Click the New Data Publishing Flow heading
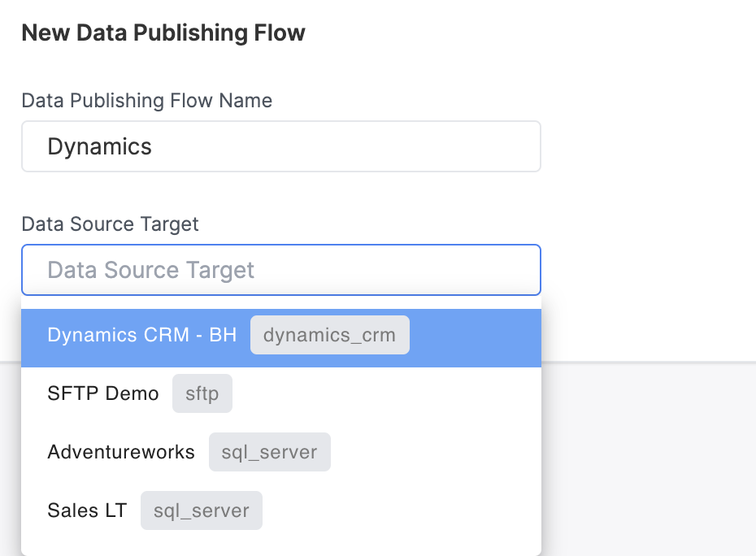This screenshot has width=756, height=556. point(163,33)
